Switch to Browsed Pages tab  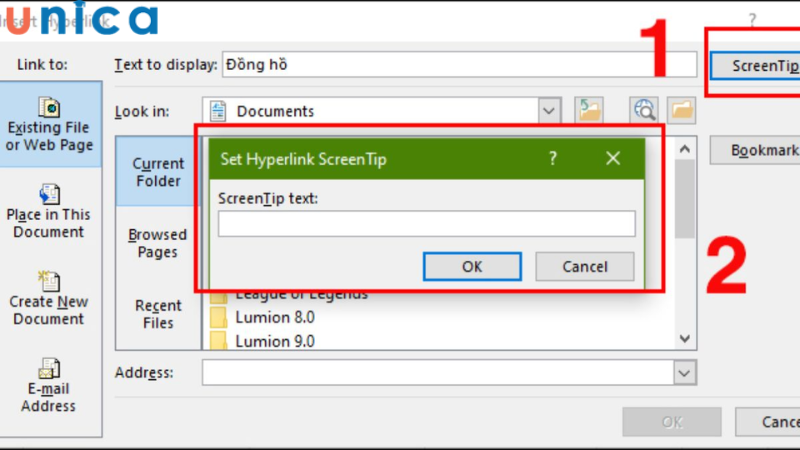click(x=158, y=243)
